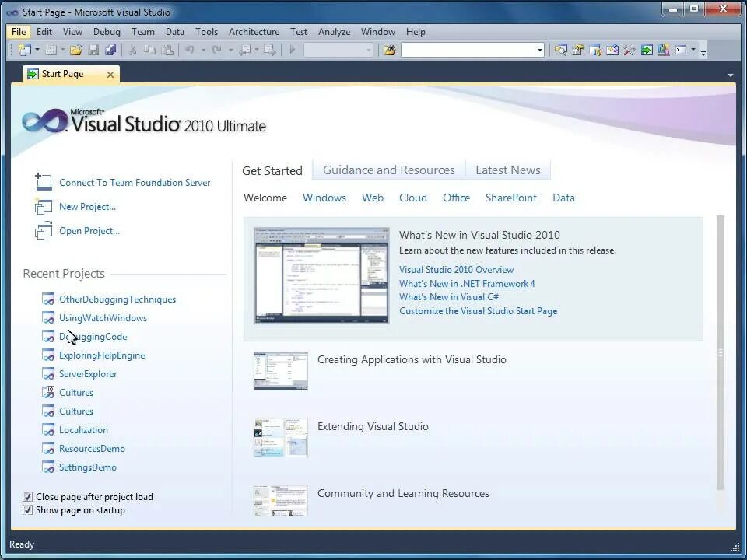Click the Save All toolbar icon

(111, 50)
